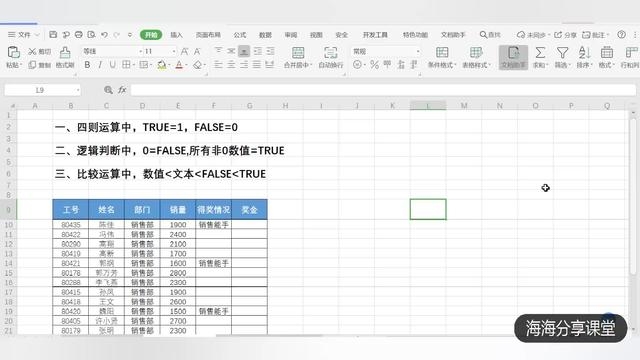The image size is (640, 360).
Task: Click the Save icon in quick toolbar
Action: (x=53, y=35)
